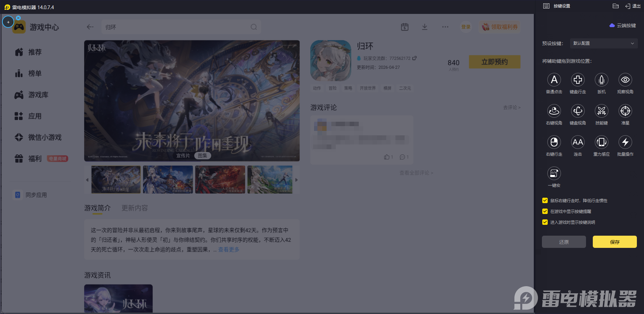Select the 批量操作 batch operation icon
Screen dimensions: 644x314
click(x=625, y=142)
